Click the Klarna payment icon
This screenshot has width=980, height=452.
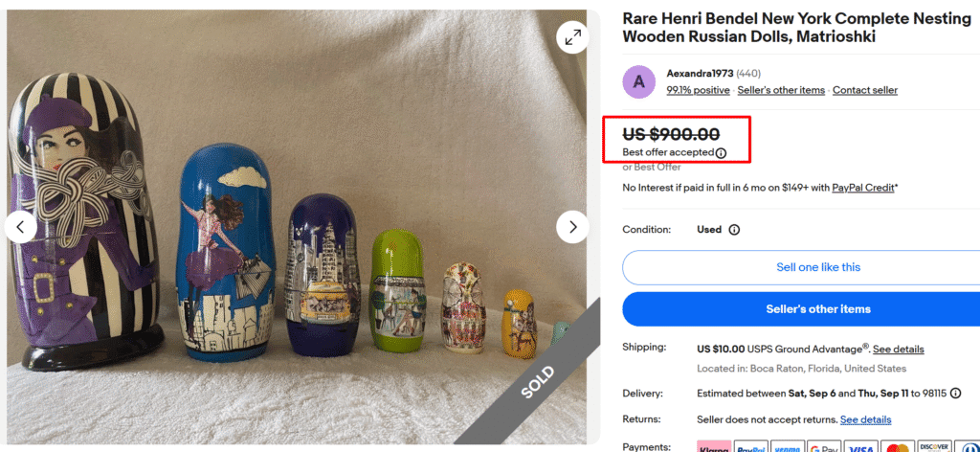[714, 447]
